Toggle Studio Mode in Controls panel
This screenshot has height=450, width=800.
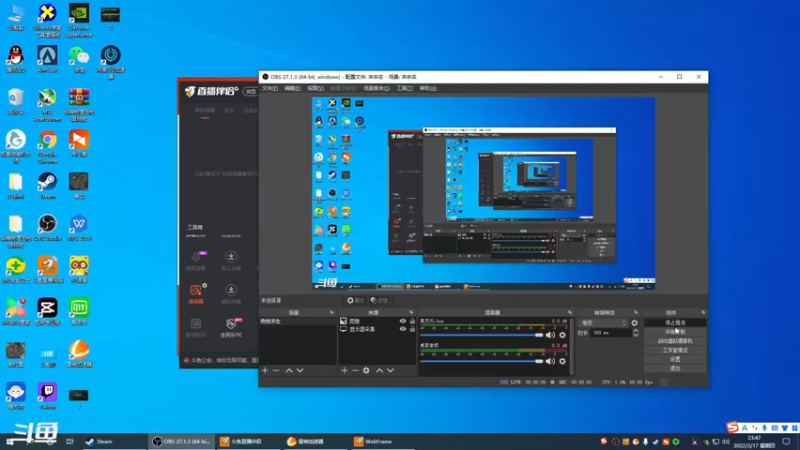(x=675, y=350)
